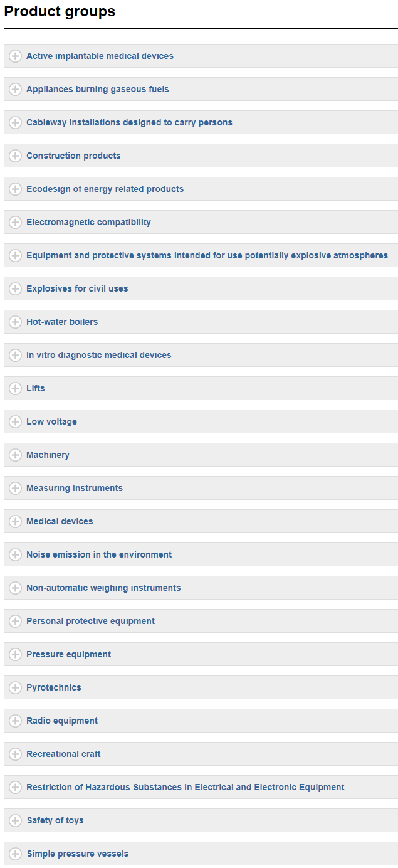
Task: Expand the Simple pressure vessels group
Action: (x=201, y=854)
